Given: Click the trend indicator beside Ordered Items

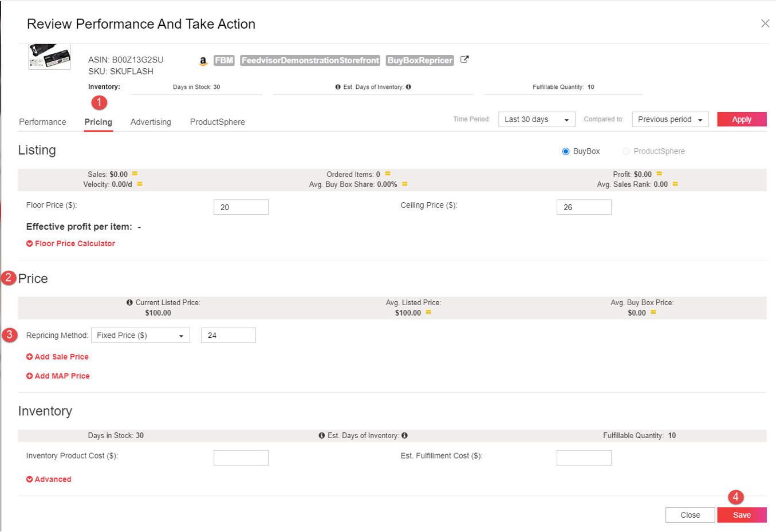Looking at the screenshot, I should point(387,174).
